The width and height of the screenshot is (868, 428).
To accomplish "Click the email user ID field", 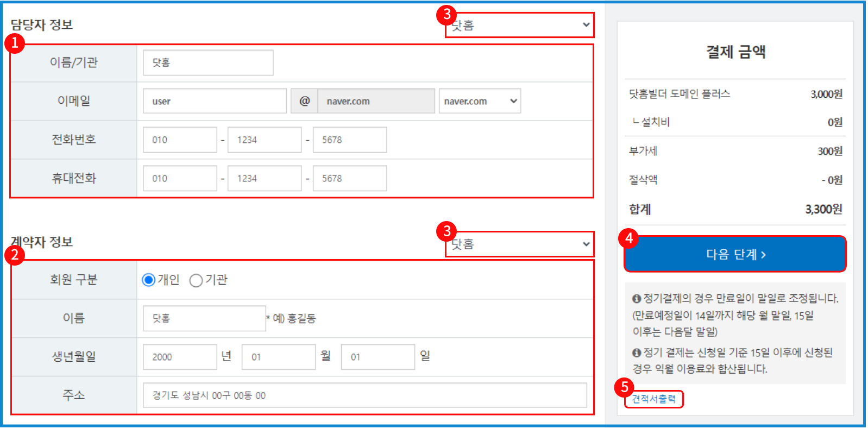I will 215,101.
